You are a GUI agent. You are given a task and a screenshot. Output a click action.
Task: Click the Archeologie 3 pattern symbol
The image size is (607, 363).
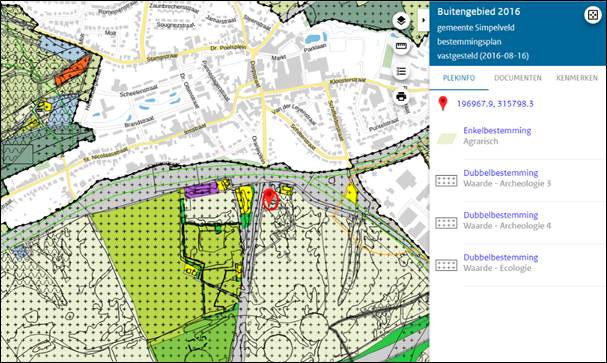coord(446,181)
